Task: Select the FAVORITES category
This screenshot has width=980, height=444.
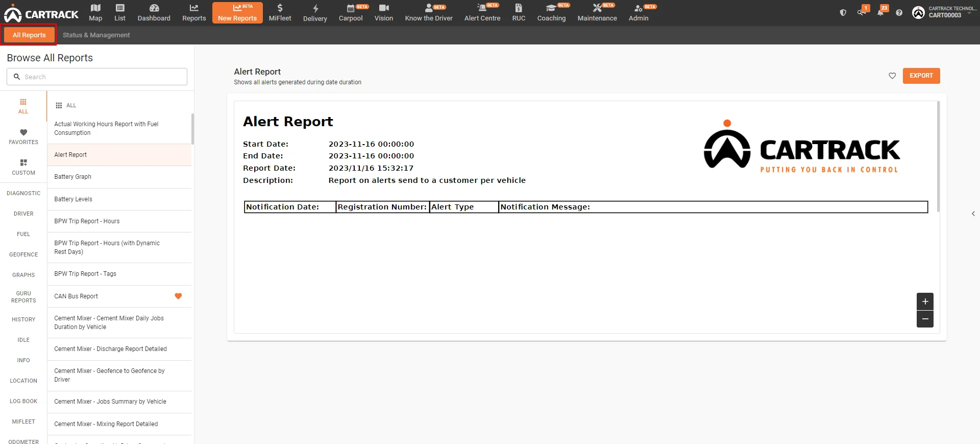Action: click(23, 137)
